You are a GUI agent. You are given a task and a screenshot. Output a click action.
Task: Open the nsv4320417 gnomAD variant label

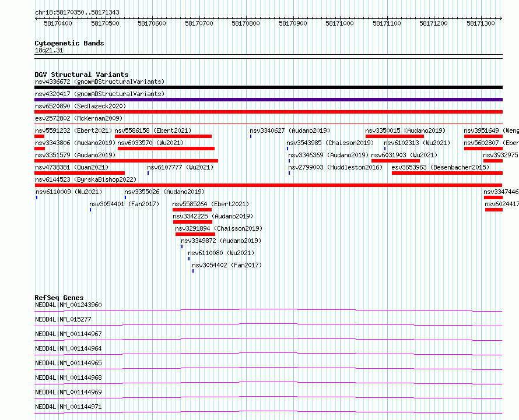point(100,94)
